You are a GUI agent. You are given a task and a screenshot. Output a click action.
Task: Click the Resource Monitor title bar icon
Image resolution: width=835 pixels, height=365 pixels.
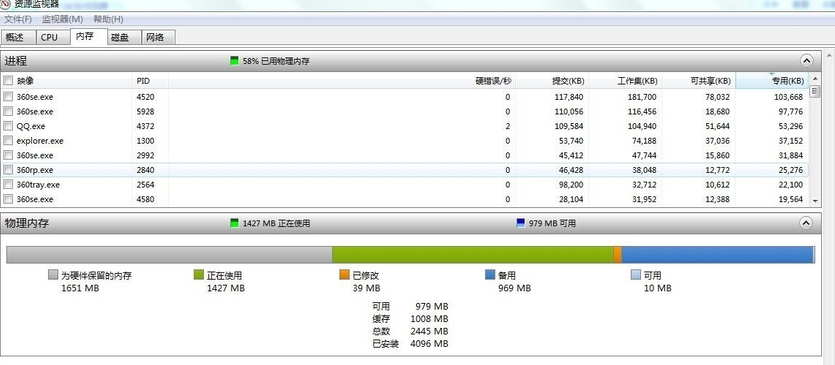[5, 4]
